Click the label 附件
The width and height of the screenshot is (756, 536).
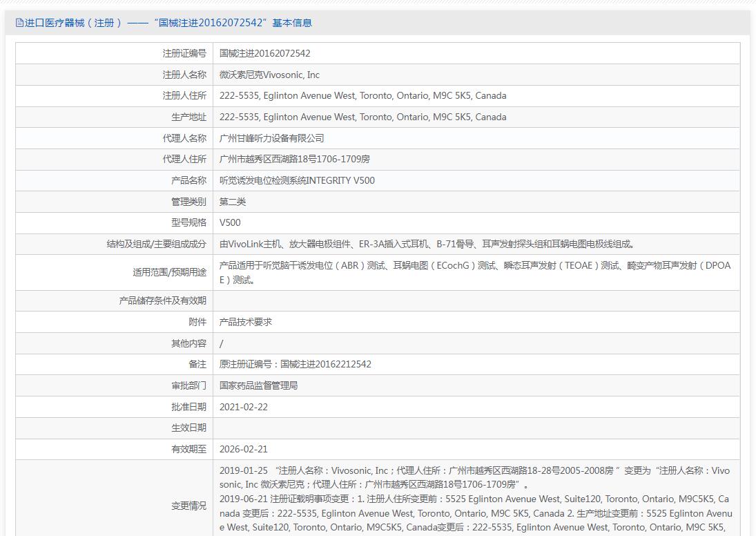tap(197, 322)
